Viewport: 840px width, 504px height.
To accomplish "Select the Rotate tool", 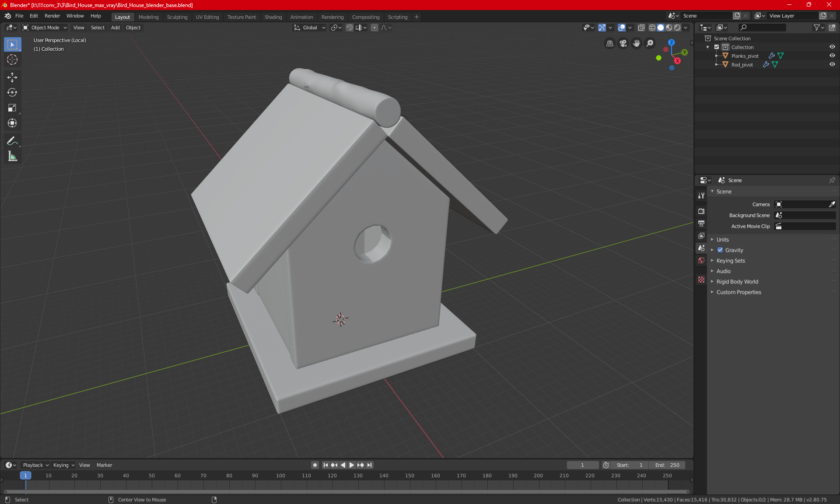I will pos(12,93).
